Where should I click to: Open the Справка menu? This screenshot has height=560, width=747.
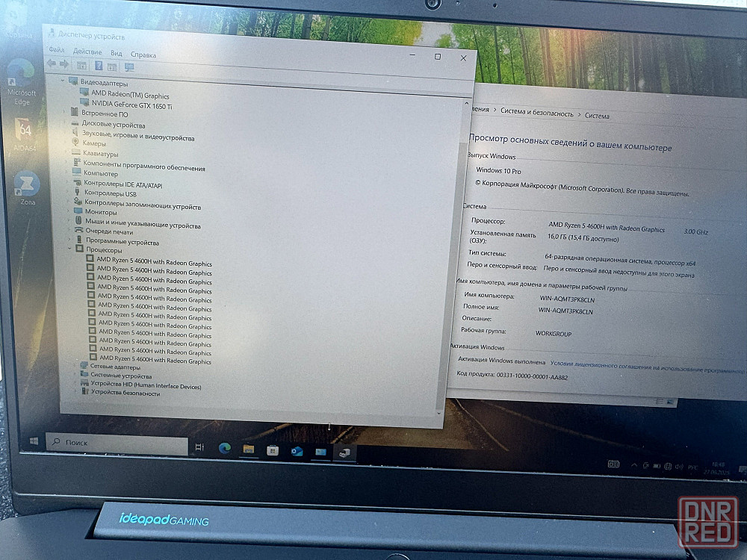[143, 55]
